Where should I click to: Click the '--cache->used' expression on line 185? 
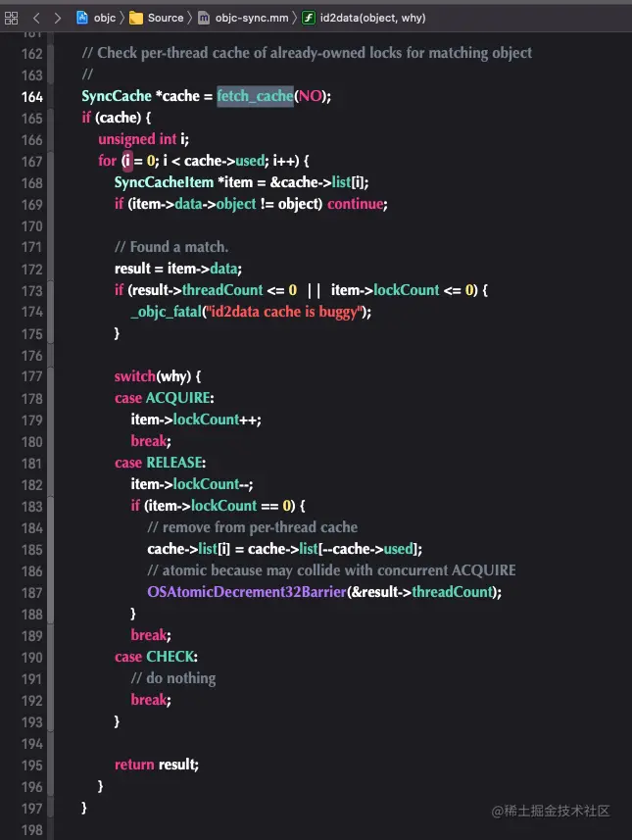[367, 549]
